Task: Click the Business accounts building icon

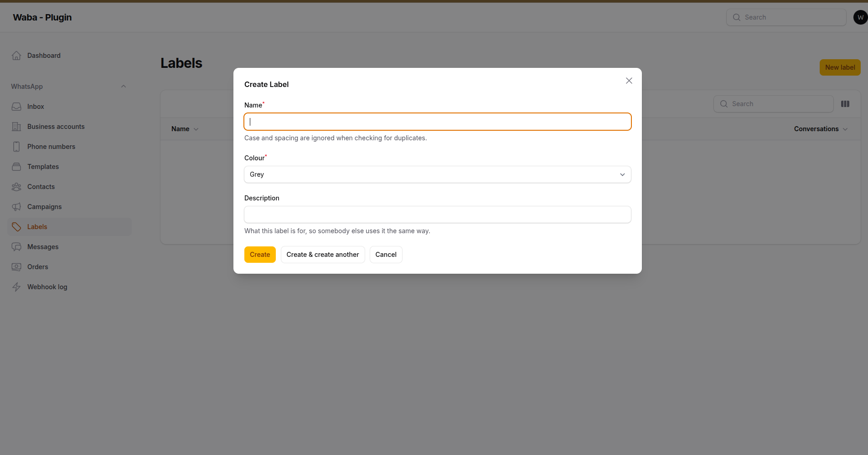Action: [16, 127]
